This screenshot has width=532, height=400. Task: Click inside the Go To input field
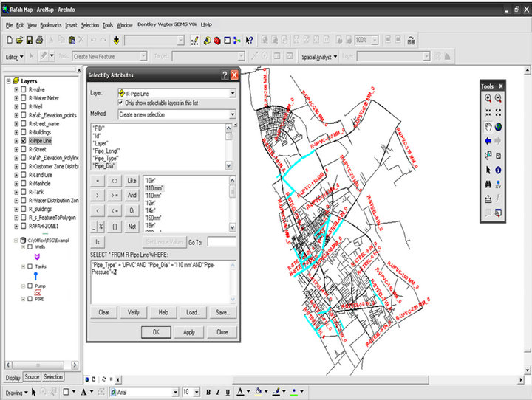pyautogui.click(x=221, y=241)
